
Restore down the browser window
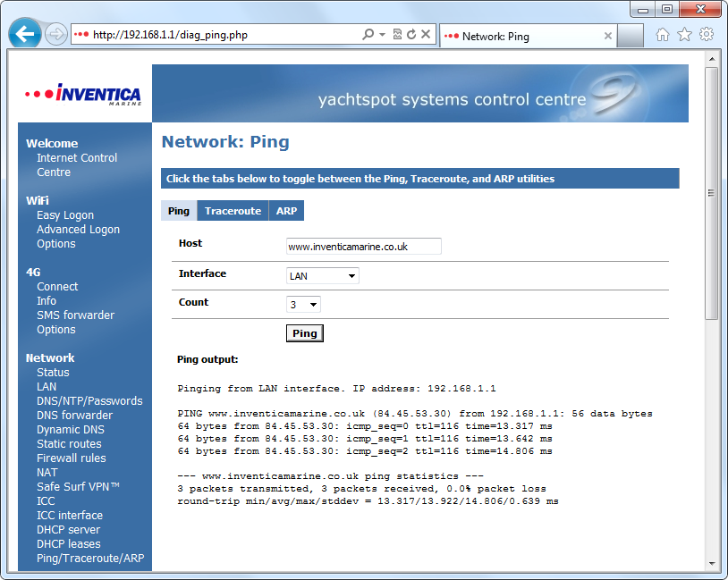coord(667,9)
